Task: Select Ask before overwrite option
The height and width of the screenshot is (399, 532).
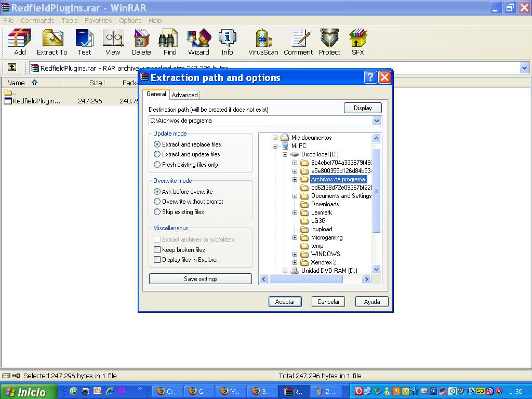Action: [183, 191]
